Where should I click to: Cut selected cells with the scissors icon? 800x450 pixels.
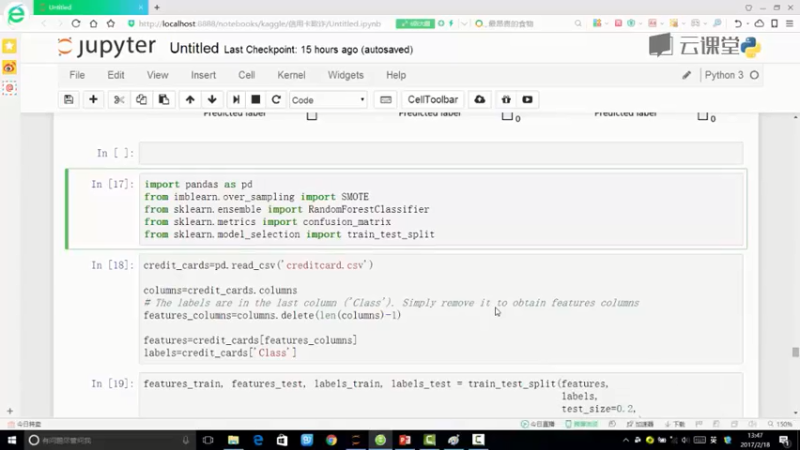pos(119,99)
